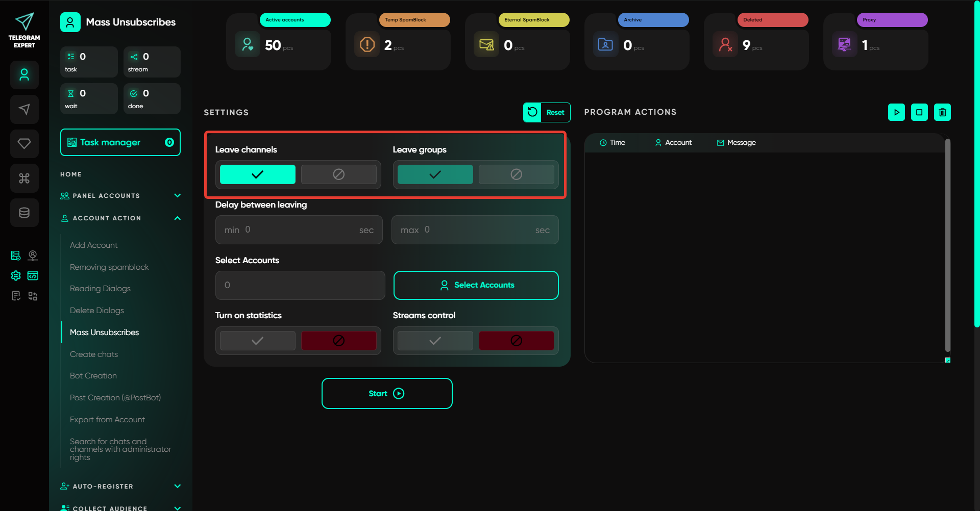Viewport: 980px width, 511px height.
Task: Click the command symbol sidebar icon
Action: tap(24, 178)
